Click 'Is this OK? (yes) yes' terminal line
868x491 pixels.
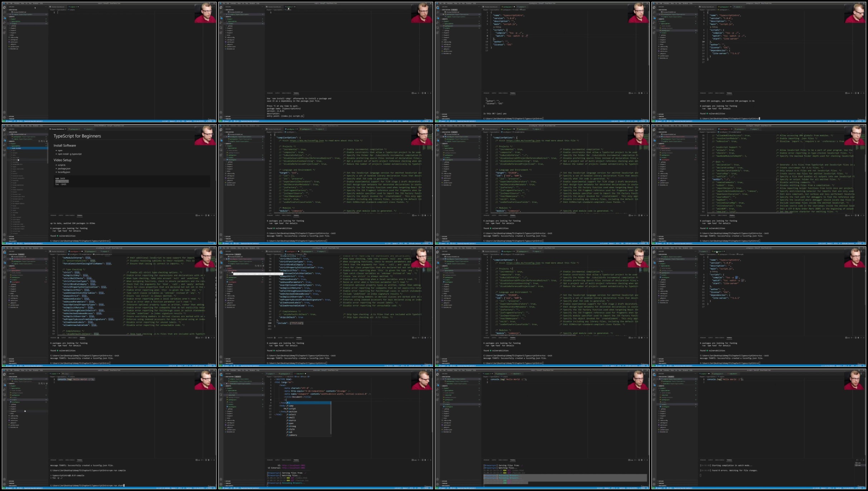pyautogui.click(x=495, y=113)
